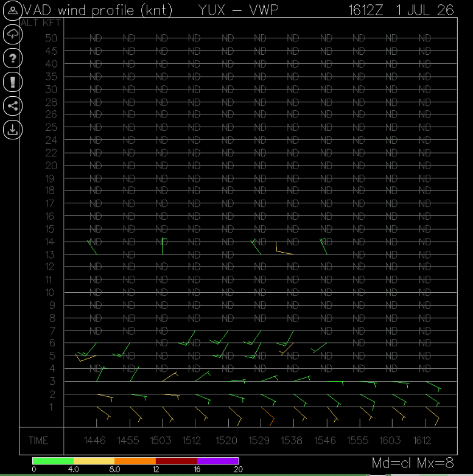473x476 pixels.
Task: Click the 1503 time label
Action: coord(161,441)
